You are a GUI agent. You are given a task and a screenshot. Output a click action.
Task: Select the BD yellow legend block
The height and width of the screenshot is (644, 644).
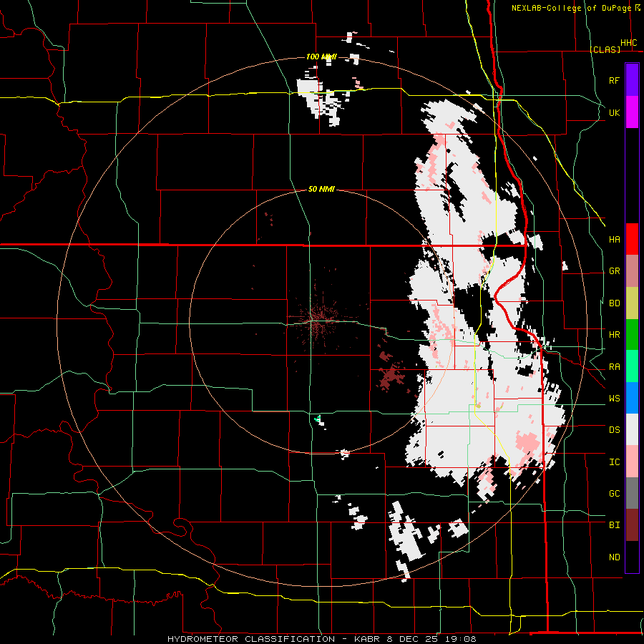[632, 303]
